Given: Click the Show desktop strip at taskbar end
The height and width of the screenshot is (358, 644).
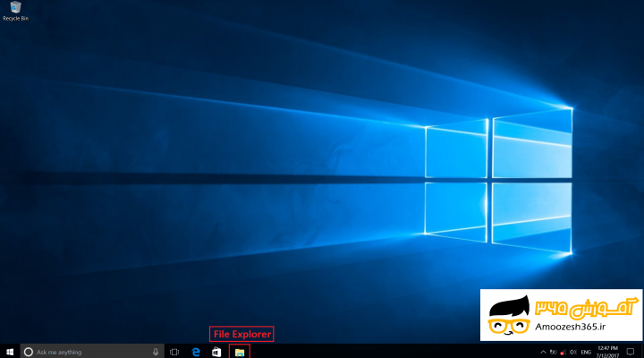Looking at the screenshot, I should pos(642,352).
